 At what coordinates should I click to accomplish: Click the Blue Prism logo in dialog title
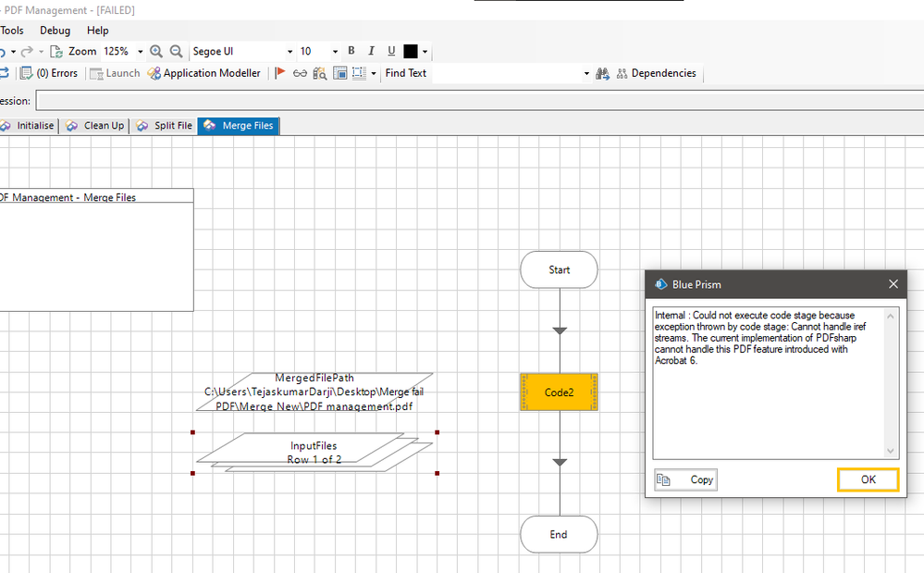pos(660,284)
